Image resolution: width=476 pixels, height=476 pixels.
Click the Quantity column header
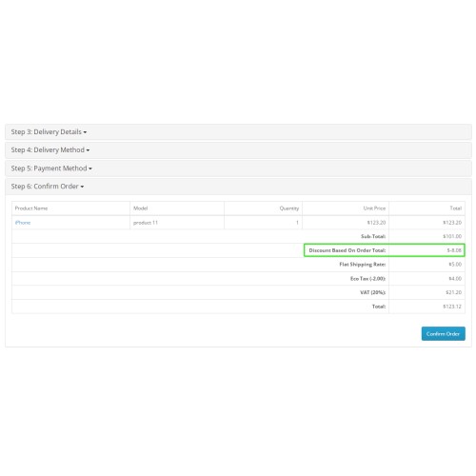pyautogui.click(x=289, y=208)
